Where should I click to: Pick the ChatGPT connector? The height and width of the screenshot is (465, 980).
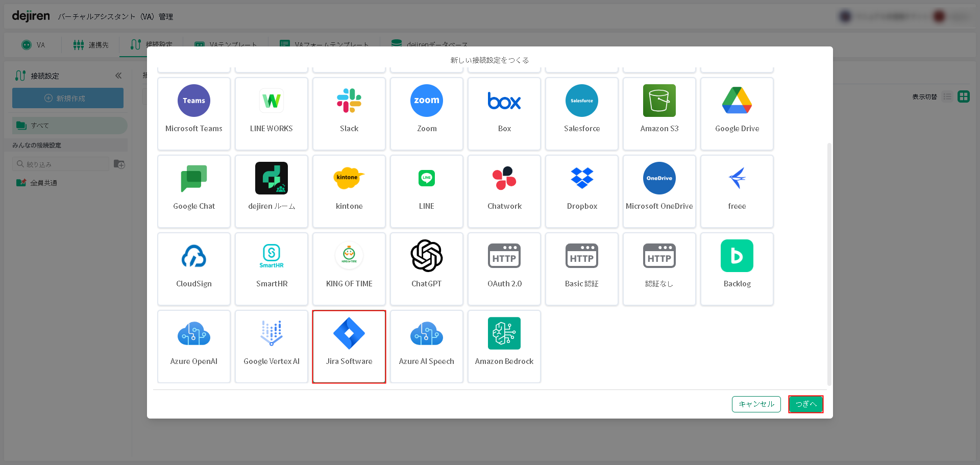[x=427, y=269]
